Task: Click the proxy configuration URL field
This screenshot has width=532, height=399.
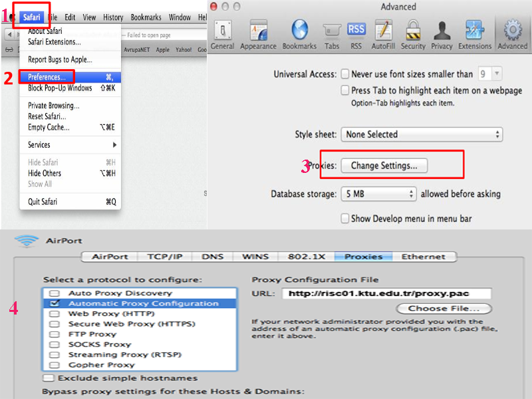Action: (x=386, y=293)
